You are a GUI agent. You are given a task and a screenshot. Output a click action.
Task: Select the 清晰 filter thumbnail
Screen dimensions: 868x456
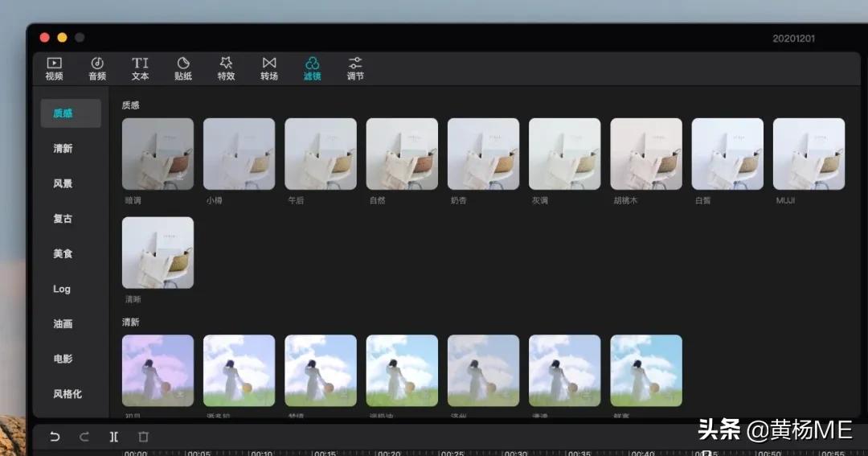pos(158,253)
